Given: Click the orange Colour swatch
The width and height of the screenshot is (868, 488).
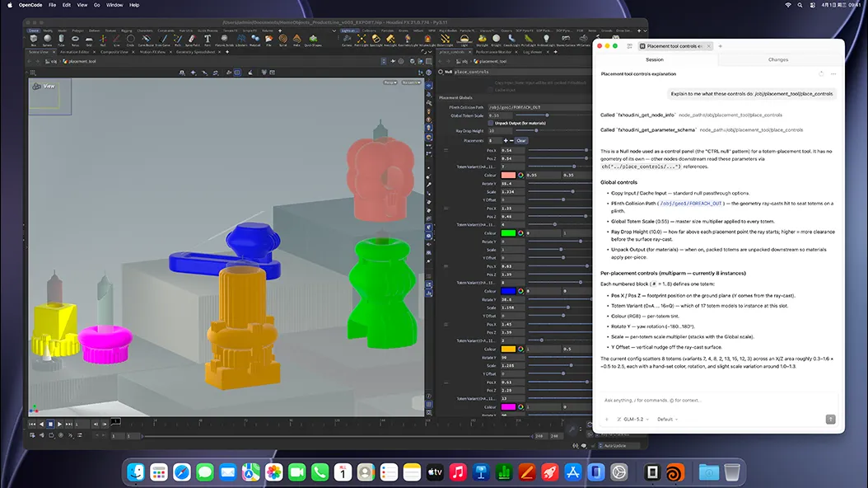Looking at the screenshot, I should (508, 349).
